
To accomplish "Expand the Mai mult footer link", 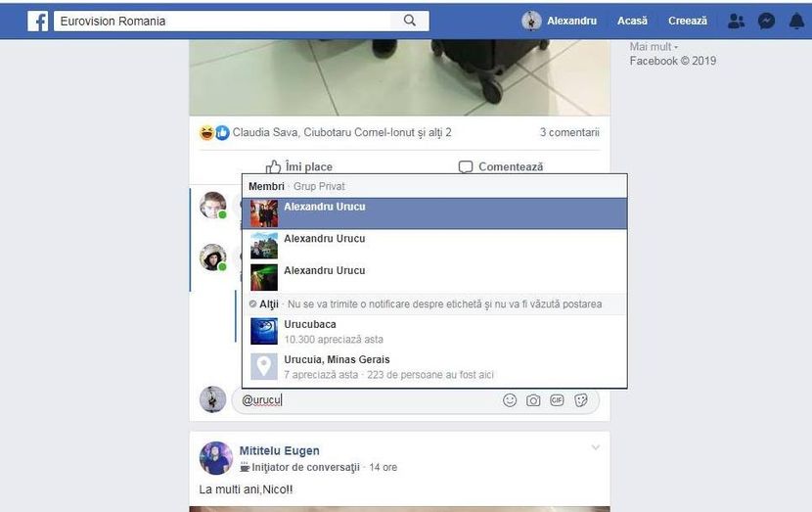I will 653,46.
